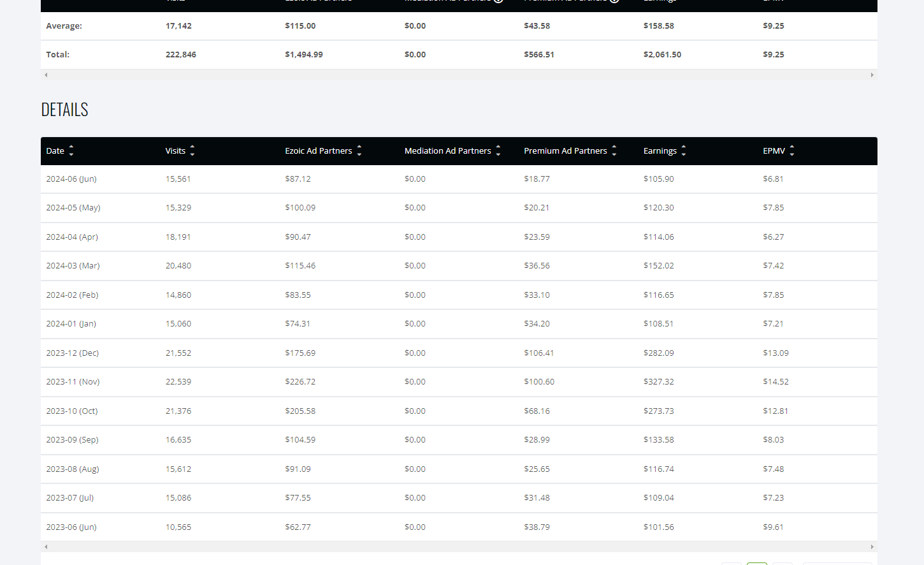The height and width of the screenshot is (565, 924).
Task: Click sort arrows beside Mediation Ad Partners
Action: click(x=498, y=151)
